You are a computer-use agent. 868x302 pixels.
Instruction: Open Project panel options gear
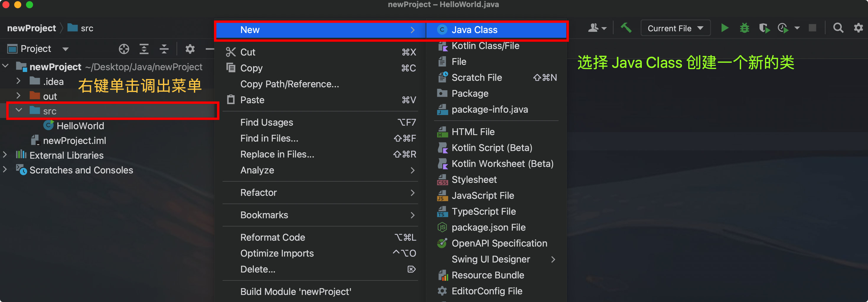click(x=190, y=49)
